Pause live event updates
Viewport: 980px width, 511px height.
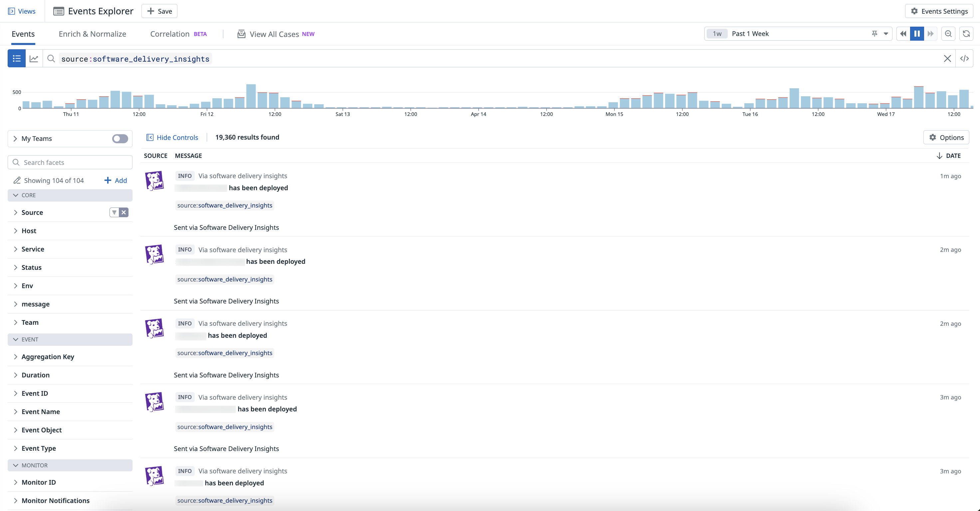pyautogui.click(x=917, y=34)
